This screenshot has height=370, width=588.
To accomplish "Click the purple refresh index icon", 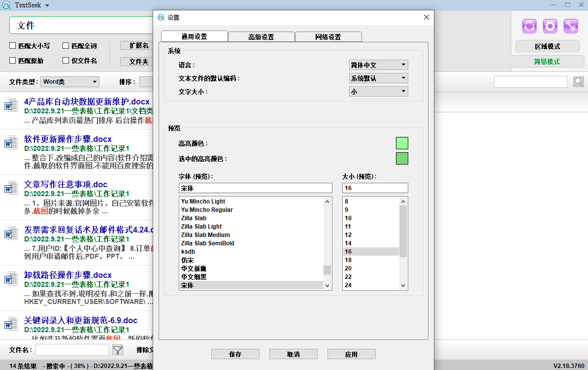I will (529, 26).
